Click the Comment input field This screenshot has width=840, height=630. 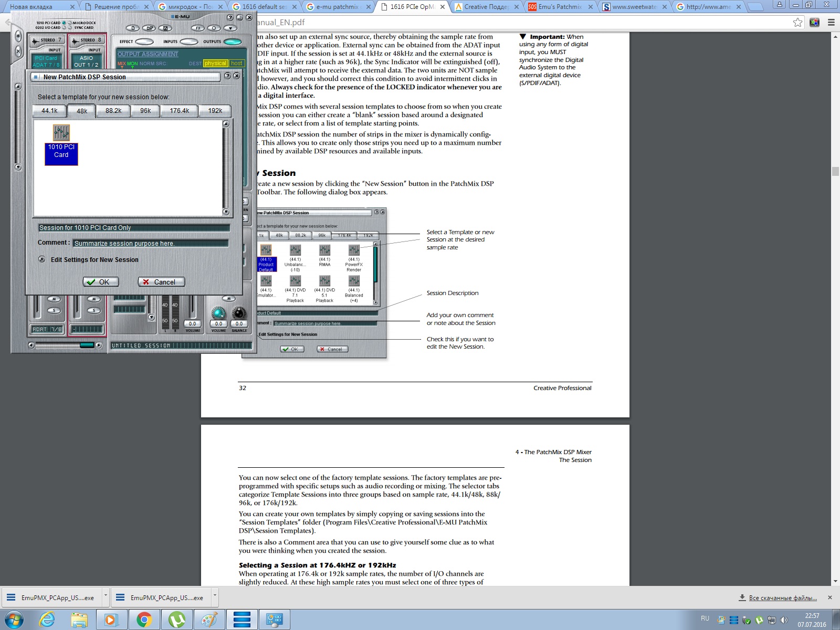tap(151, 243)
